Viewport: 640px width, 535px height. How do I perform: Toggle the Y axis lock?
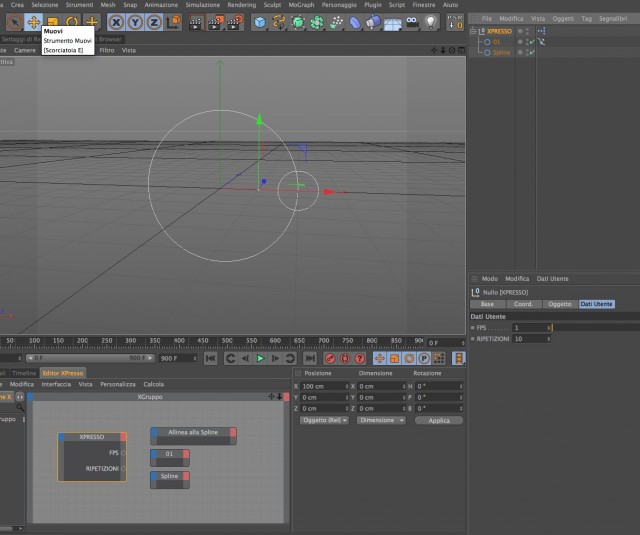[x=135, y=22]
